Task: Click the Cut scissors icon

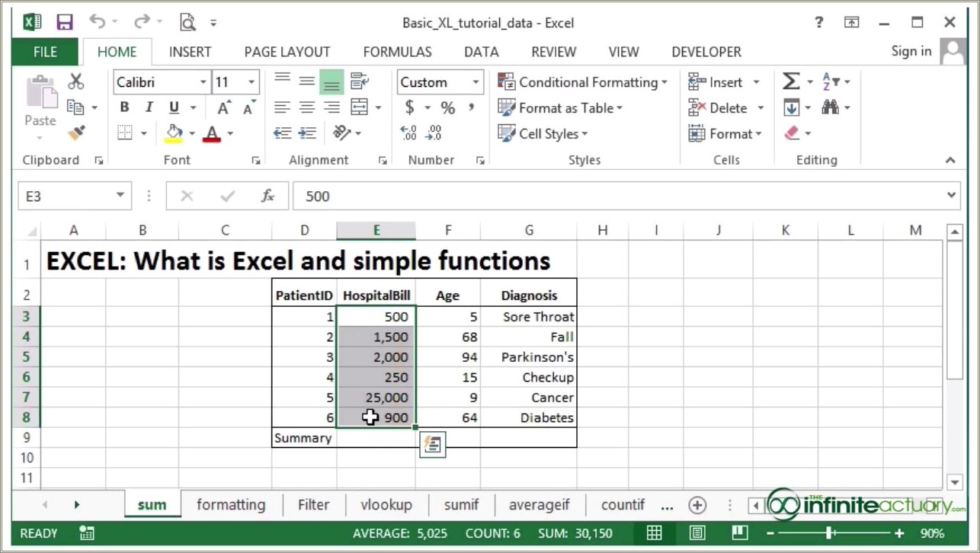Action: pyautogui.click(x=76, y=82)
